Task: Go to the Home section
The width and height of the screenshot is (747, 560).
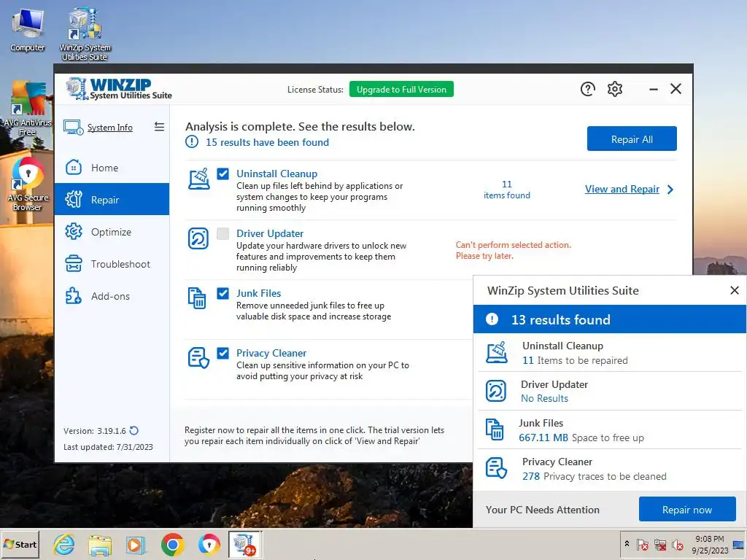Action: pos(112,168)
